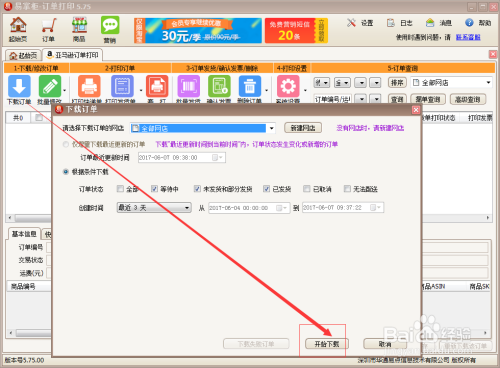
Task: Click the 开始下载 button
Action: coord(327,344)
